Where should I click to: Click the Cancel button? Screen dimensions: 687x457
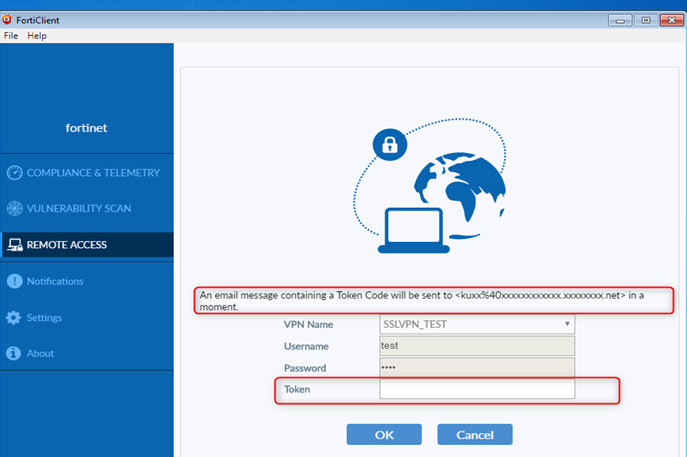(475, 434)
